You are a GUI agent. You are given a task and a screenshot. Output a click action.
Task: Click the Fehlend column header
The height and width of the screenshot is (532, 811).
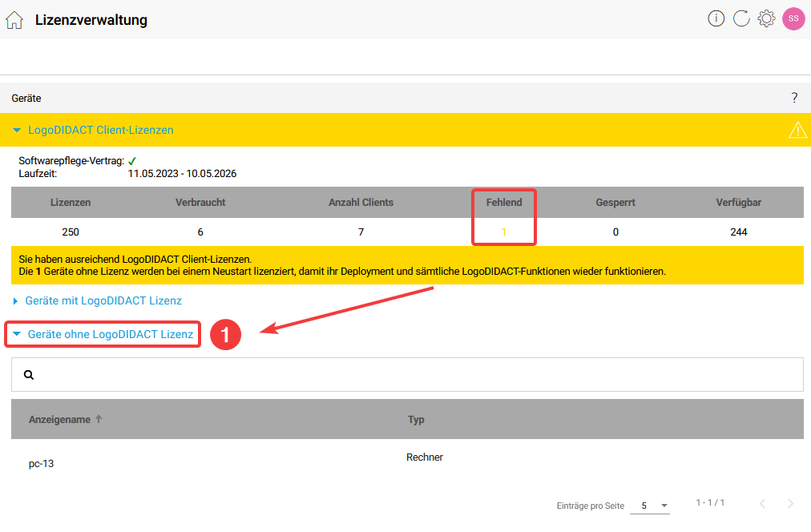click(x=504, y=203)
